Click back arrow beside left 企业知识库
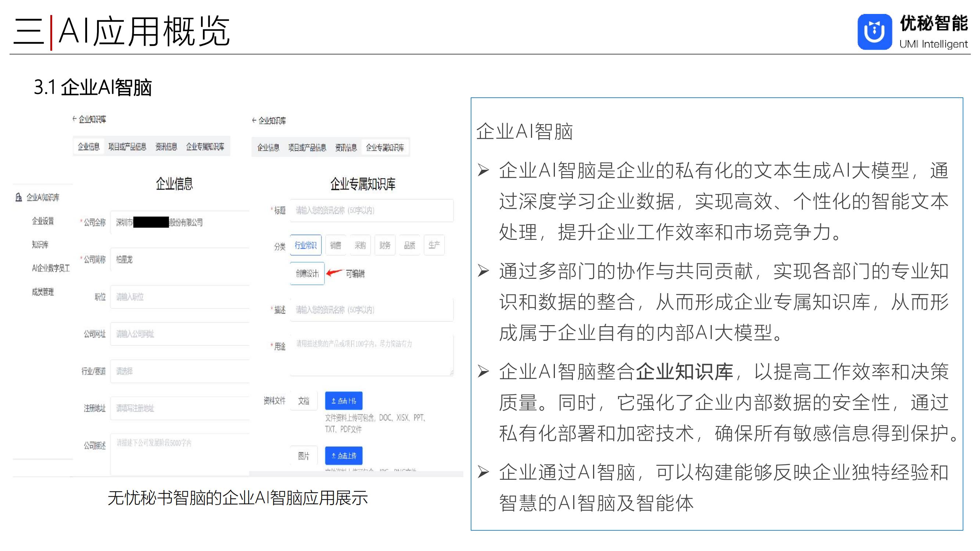Viewport: 980px width, 551px height. (x=75, y=119)
